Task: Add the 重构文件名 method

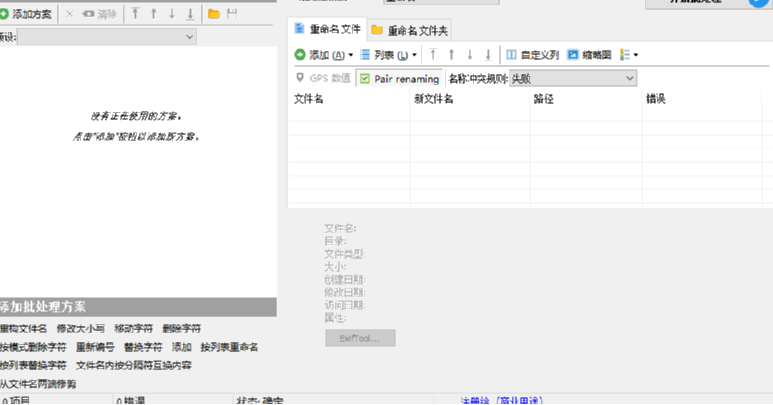Action: (x=23, y=329)
